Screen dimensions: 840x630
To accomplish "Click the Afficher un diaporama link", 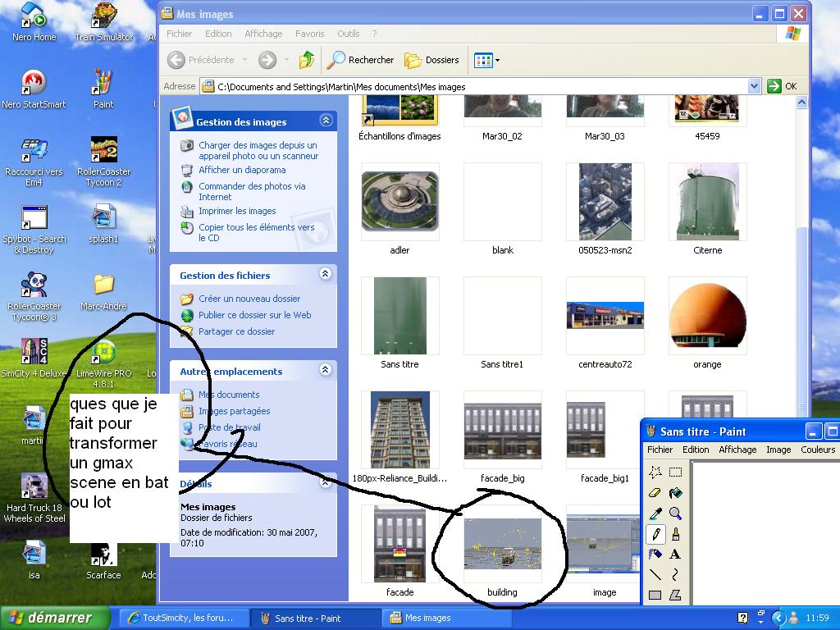I will click(x=242, y=170).
